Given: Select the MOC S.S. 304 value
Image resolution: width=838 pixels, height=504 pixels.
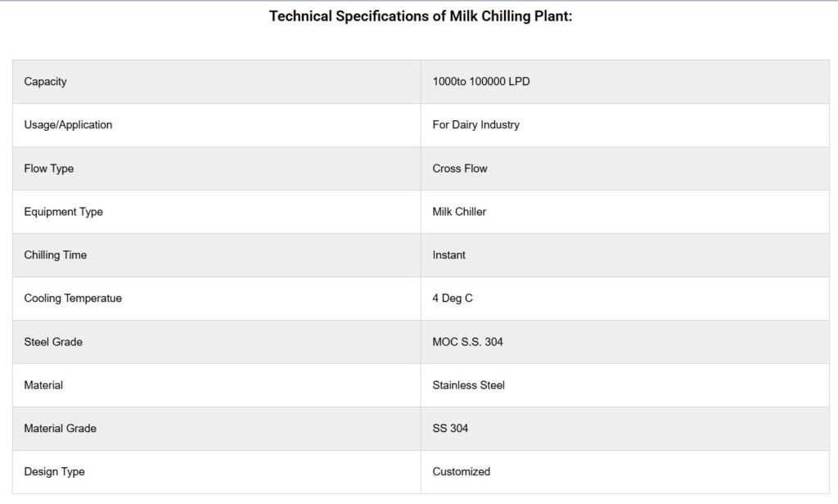Looking at the screenshot, I should (x=468, y=342).
